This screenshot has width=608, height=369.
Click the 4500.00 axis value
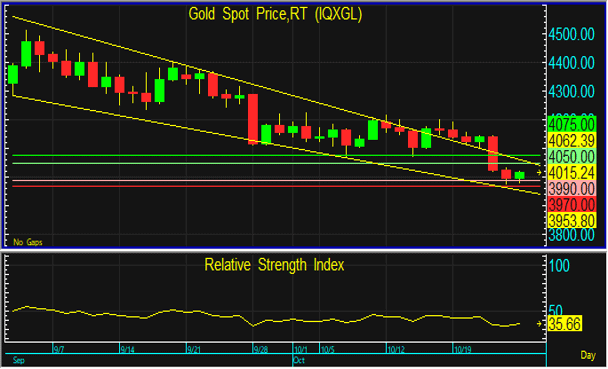pos(572,34)
